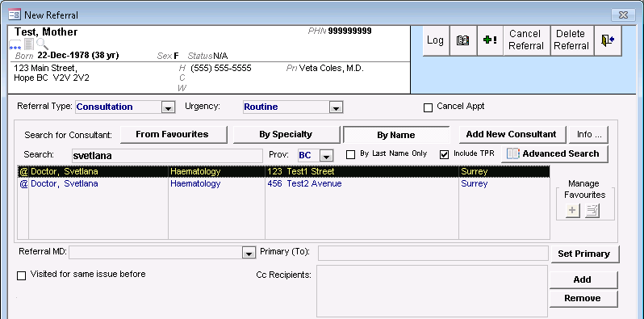This screenshot has height=319, width=644.
Task: Click the Log button
Action: tap(435, 40)
